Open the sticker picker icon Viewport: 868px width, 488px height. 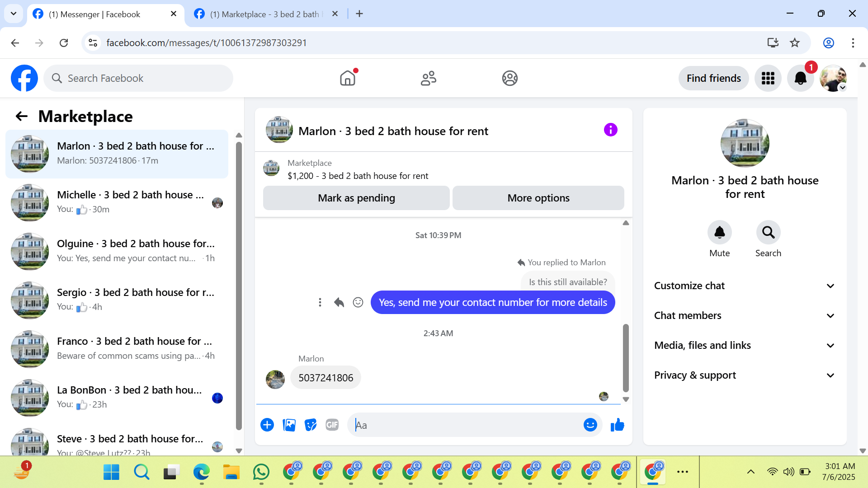[311, 425]
